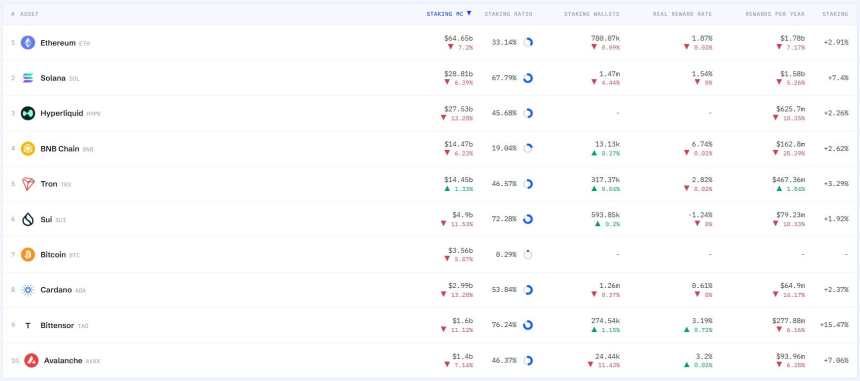
Task: Click the Tron logo icon
Action: [x=28, y=184]
